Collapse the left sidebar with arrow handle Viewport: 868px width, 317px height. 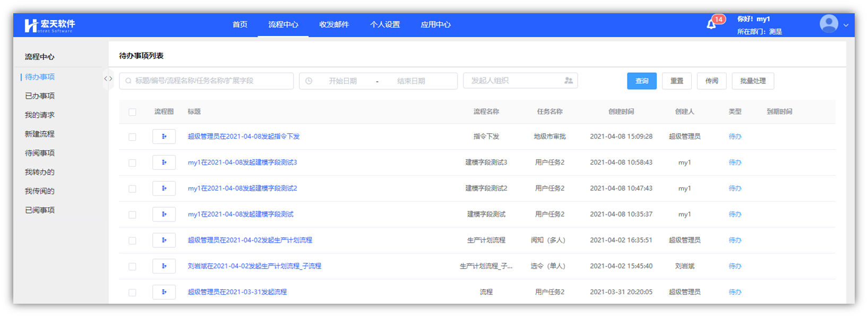point(108,79)
